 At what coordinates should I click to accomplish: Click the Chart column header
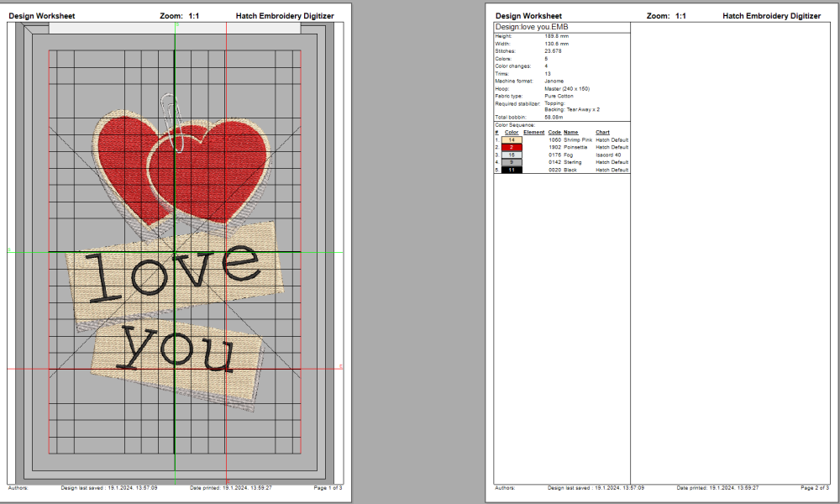pos(602,132)
